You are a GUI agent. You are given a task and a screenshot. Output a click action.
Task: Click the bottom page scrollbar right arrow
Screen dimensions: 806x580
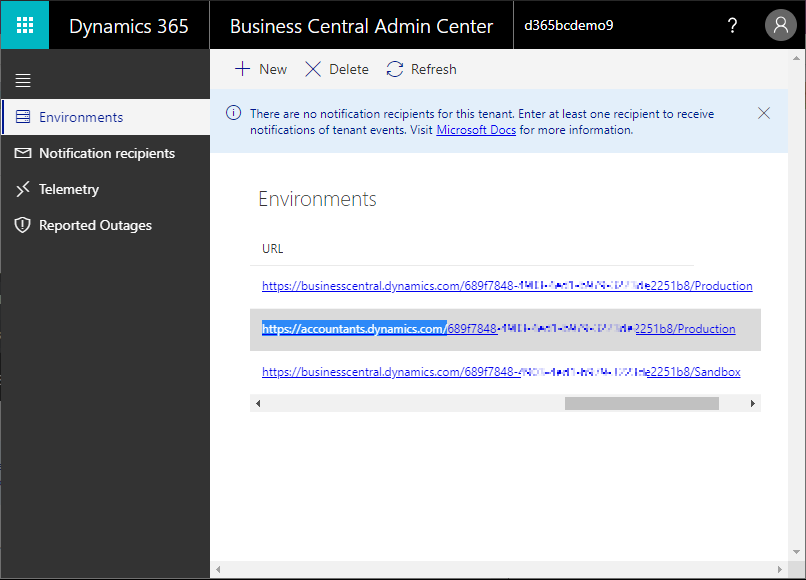click(x=780, y=569)
